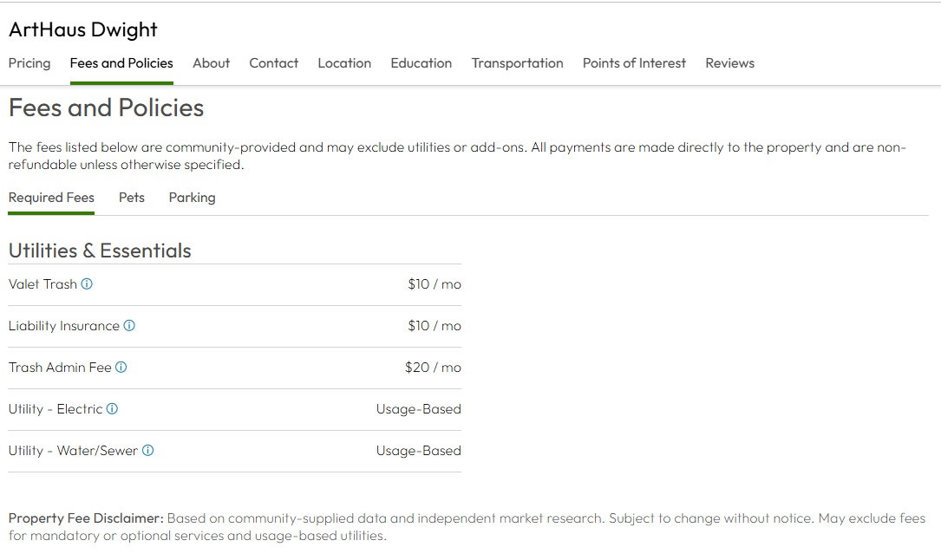Open the Education tab

(421, 63)
